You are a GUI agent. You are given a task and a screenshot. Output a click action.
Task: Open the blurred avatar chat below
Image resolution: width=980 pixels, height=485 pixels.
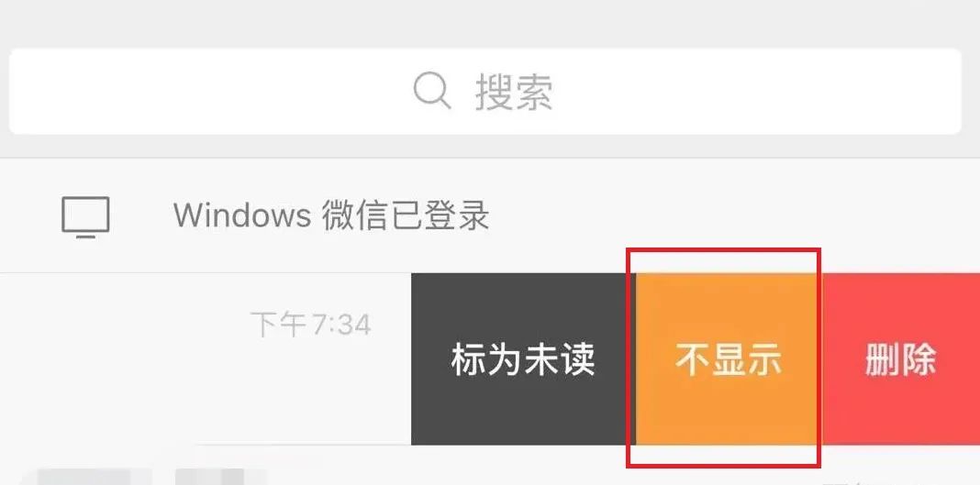[94, 477]
